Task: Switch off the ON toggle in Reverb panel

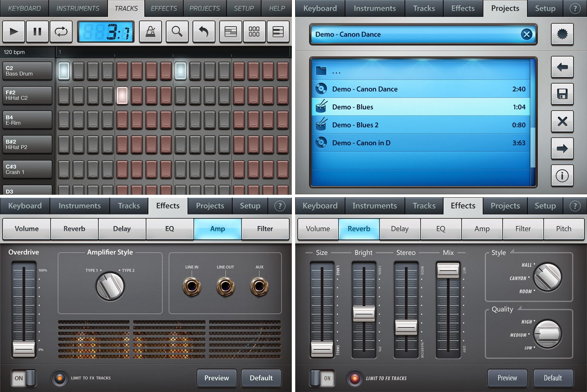Action: click(x=321, y=378)
